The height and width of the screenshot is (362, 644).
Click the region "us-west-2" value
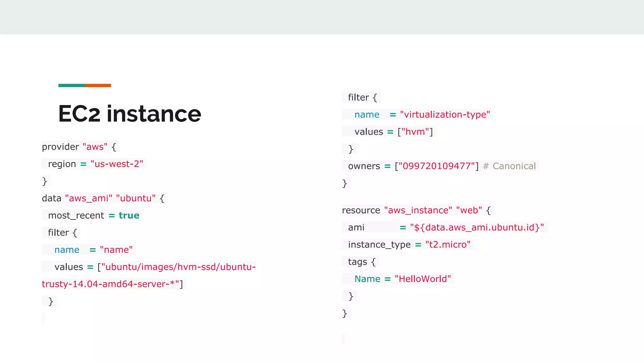click(x=117, y=164)
